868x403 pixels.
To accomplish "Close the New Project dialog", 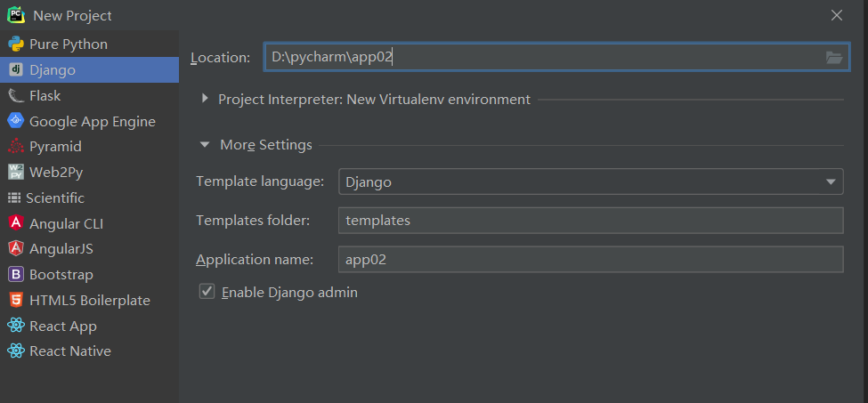I will click(x=837, y=15).
